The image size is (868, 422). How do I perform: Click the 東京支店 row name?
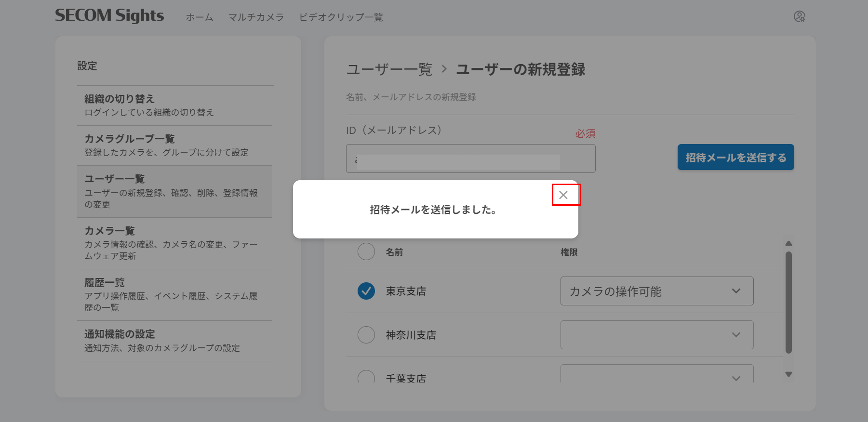pyautogui.click(x=406, y=291)
